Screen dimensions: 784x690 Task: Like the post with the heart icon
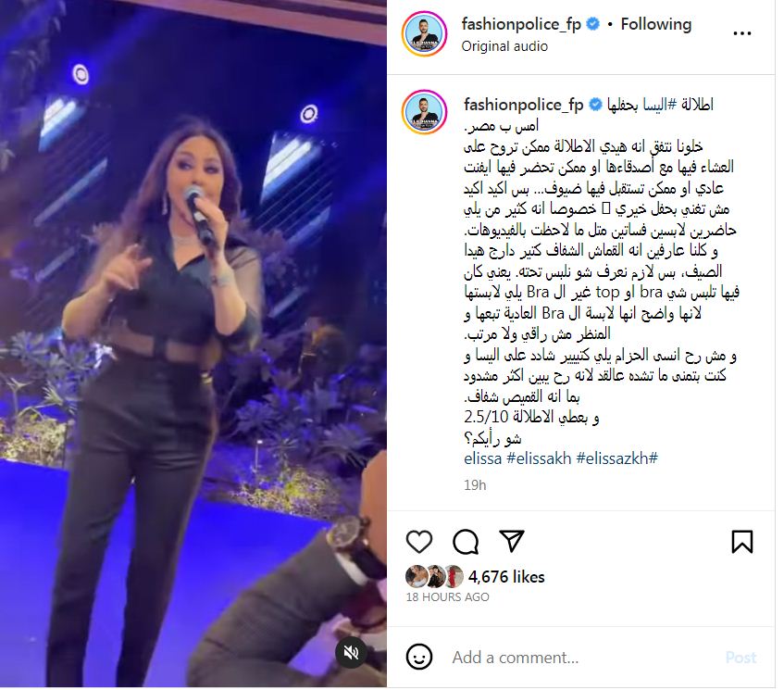point(419,543)
